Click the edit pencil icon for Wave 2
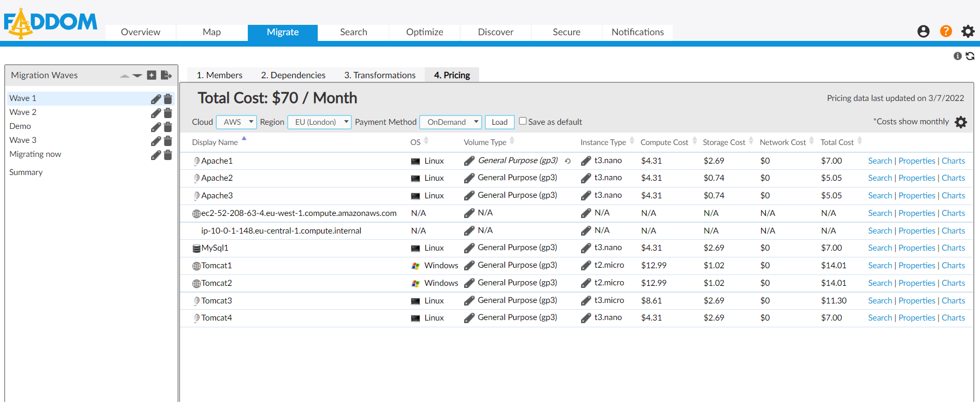980x406 pixels. (156, 113)
